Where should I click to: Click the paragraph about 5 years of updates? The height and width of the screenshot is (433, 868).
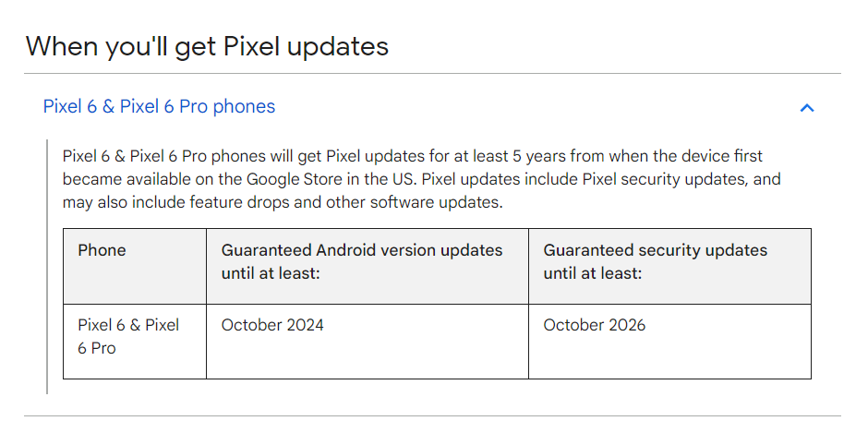click(x=421, y=179)
